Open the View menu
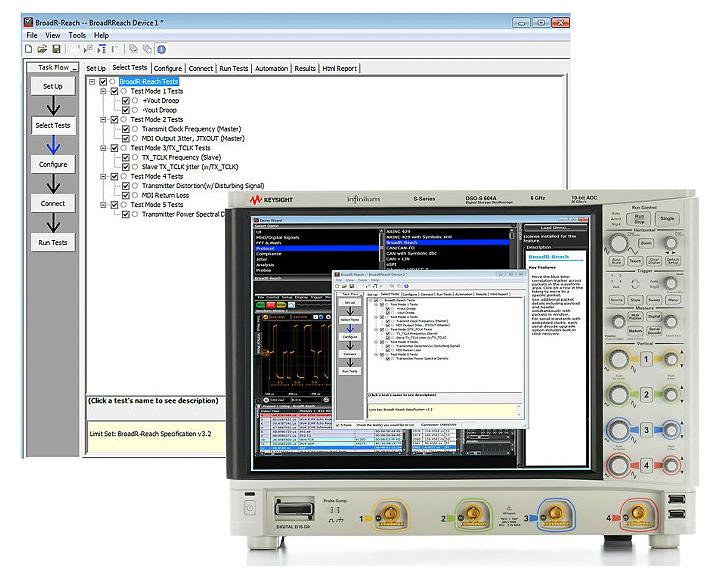This screenshot has width=720, height=582. (x=52, y=35)
